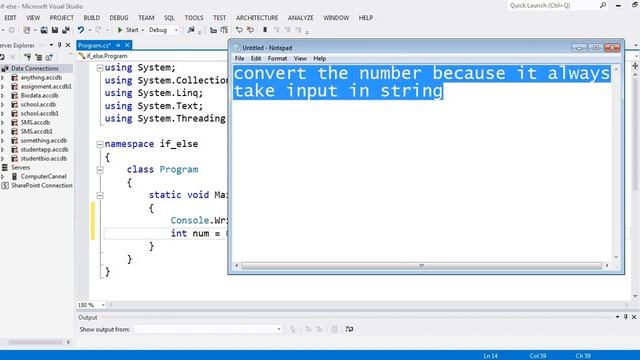Select the Servers tree node
The width and height of the screenshot is (640, 360).
(x=20, y=167)
